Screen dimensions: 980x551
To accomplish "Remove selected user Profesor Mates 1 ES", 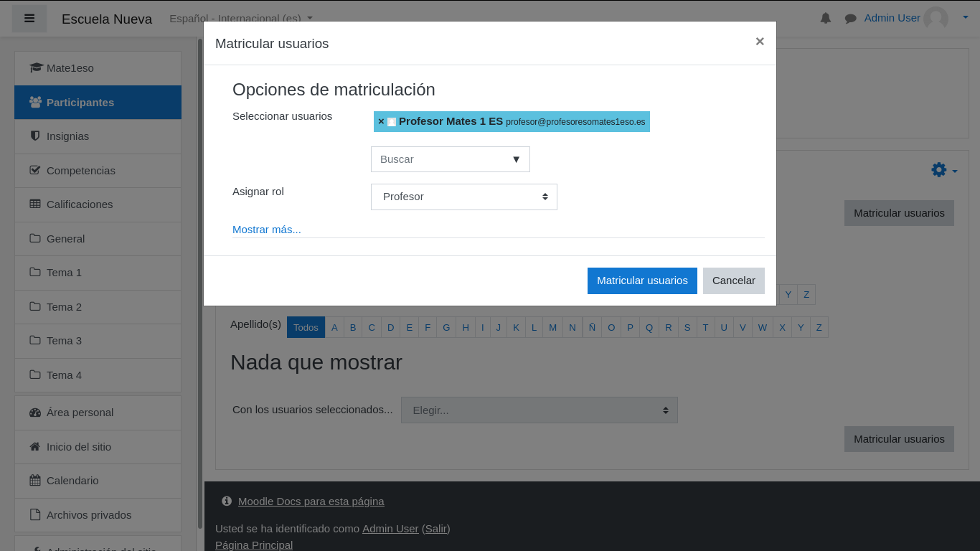I will coord(381,121).
